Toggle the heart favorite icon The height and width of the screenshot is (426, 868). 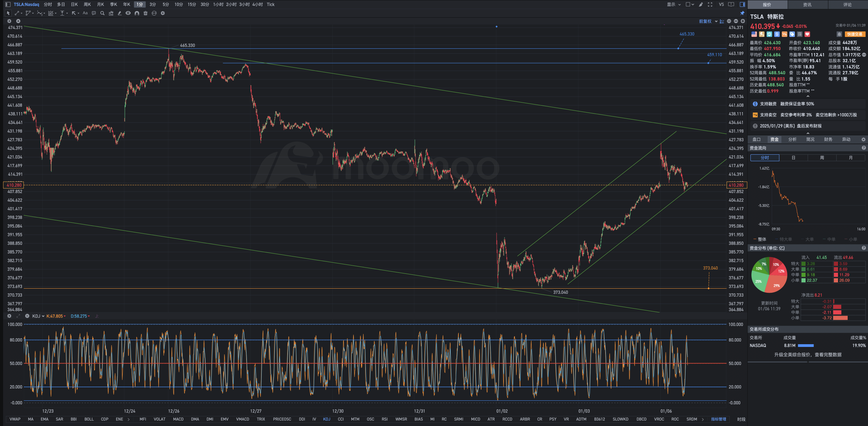807,34
